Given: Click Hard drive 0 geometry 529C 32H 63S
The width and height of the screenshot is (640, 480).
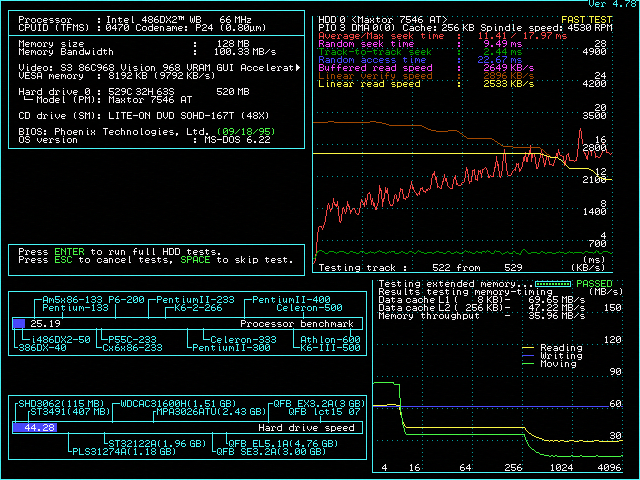Looking at the screenshot, I should pyautogui.click(x=141, y=92).
